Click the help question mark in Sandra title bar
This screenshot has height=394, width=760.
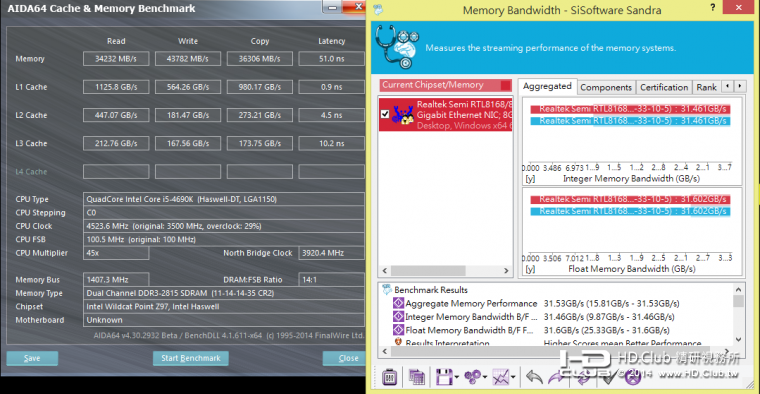tap(712, 7)
